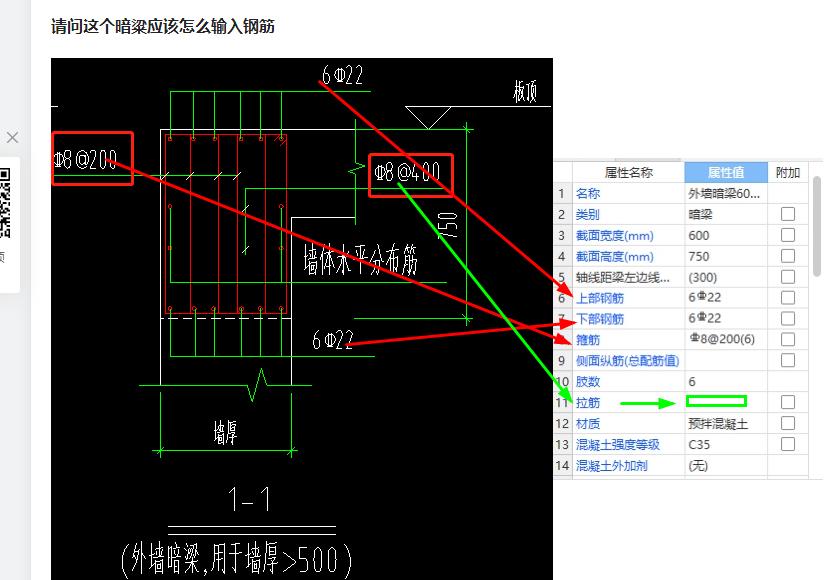Click the 1-1 section drawing image
Screen dimensions: 838x580
[x=301, y=319]
